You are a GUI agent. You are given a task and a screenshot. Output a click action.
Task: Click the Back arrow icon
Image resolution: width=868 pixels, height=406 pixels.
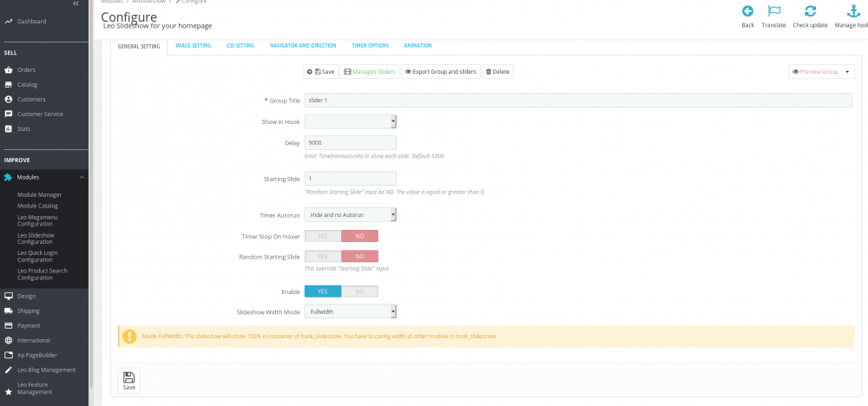[x=748, y=11]
